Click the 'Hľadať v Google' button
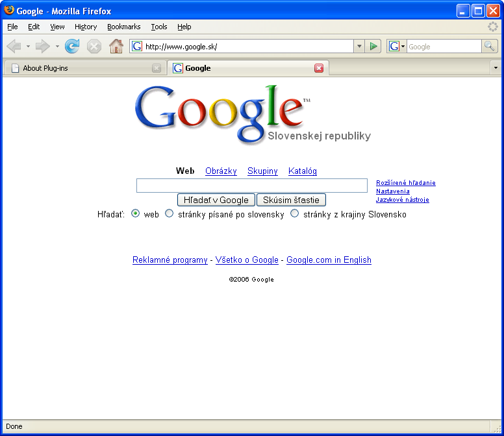 coord(216,200)
